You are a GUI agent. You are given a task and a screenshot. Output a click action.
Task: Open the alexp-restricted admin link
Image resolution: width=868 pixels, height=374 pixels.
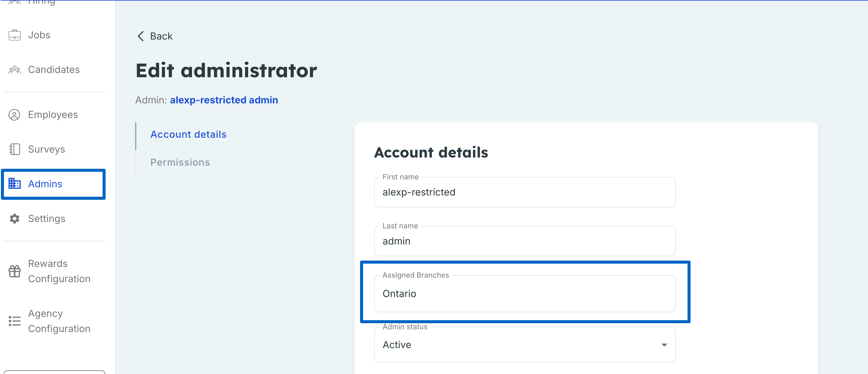tap(224, 100)
